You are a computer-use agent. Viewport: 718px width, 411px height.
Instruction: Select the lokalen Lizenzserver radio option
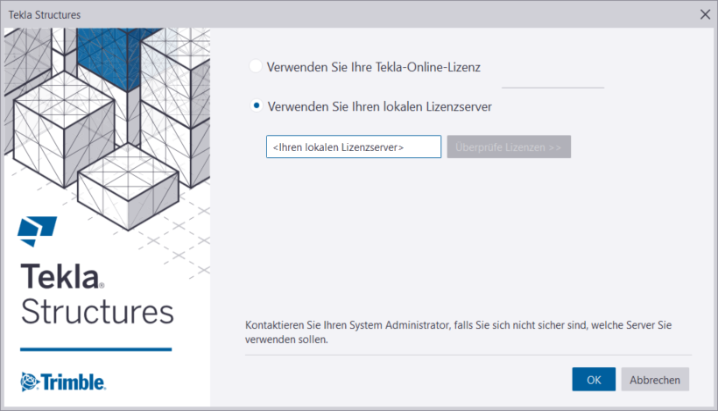[256, 106]
